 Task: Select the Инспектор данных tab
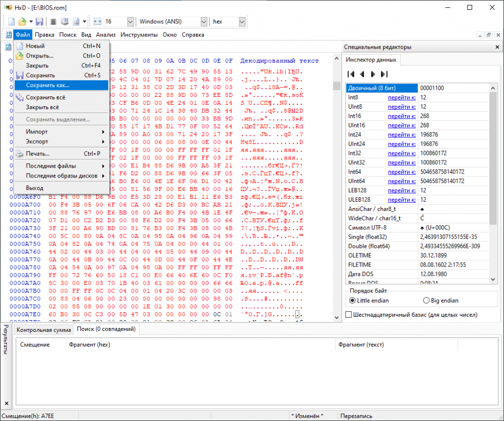tap(371, 60)
